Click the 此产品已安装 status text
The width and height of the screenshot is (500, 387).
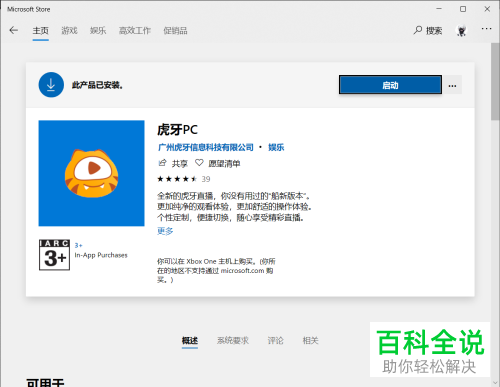pyautogui.click(x=97, y=85)
